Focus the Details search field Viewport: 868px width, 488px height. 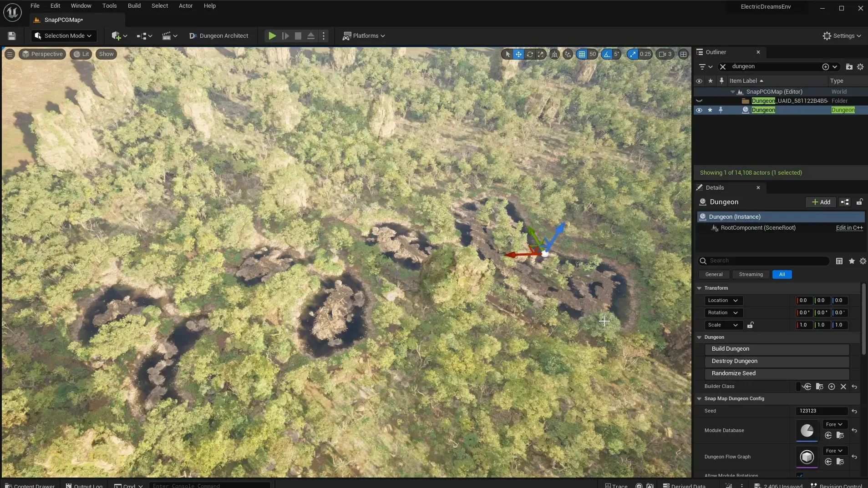tap(763, 261)
